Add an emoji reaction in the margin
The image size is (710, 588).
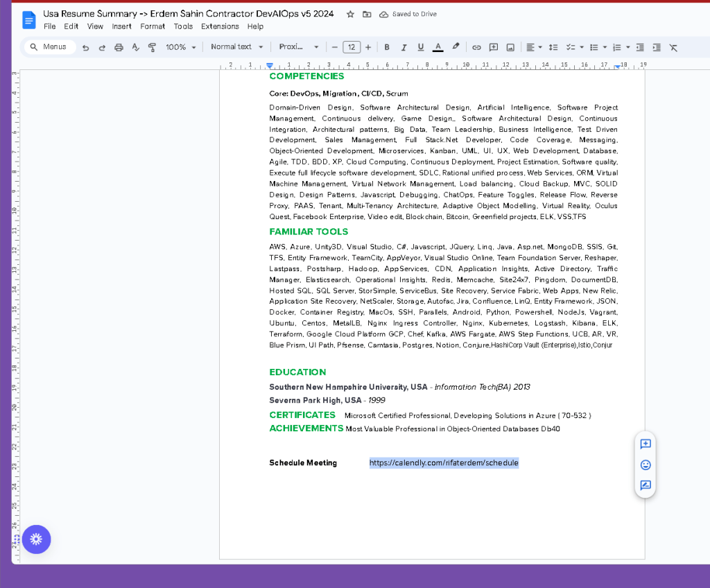pos(646,465)
